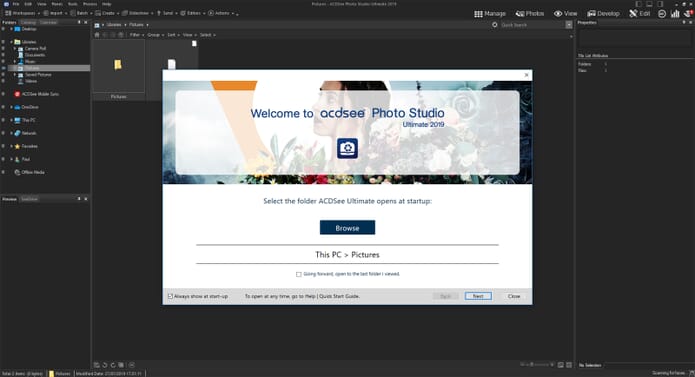Screen dimensions: 695x377
Task: Open the 365 circular icon
Action: [662, 14]
